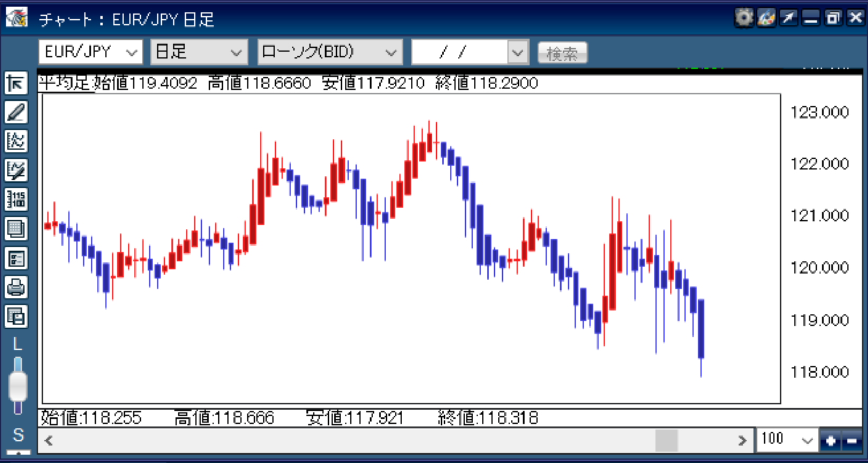
Task: Click the 高値118.6660 header text
Action: [259, 83]
